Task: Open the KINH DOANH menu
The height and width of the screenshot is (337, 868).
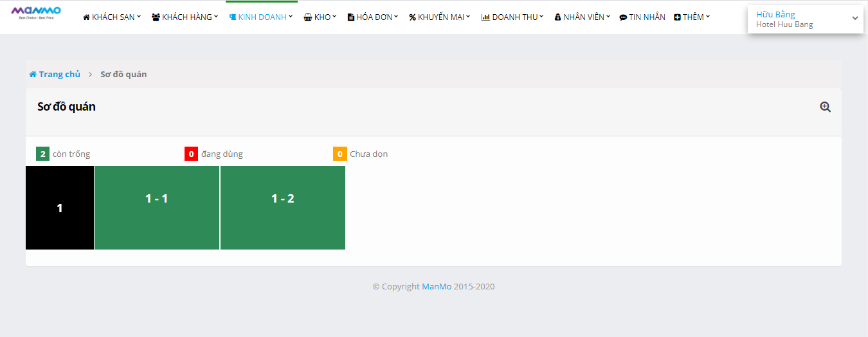Action: point(262,17)
